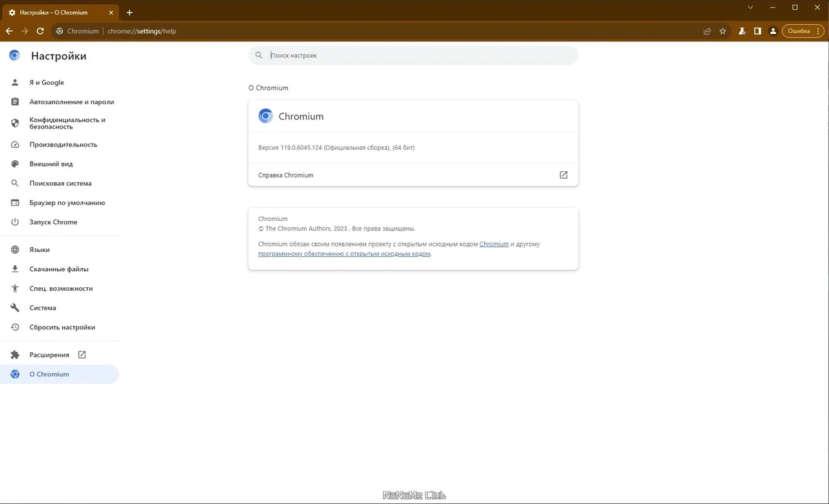
Task: Open Браузер по умолчанию section
Action: tap(59, 203)
